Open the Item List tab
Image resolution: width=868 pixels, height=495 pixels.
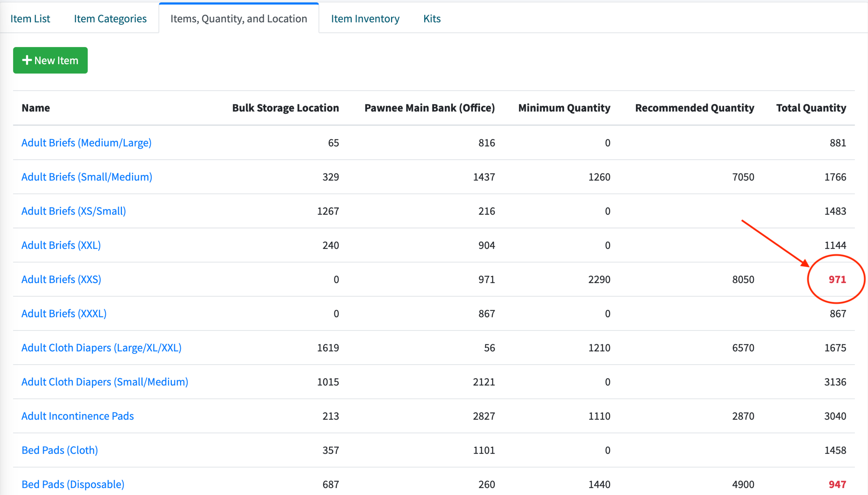(x=30, y=18)
